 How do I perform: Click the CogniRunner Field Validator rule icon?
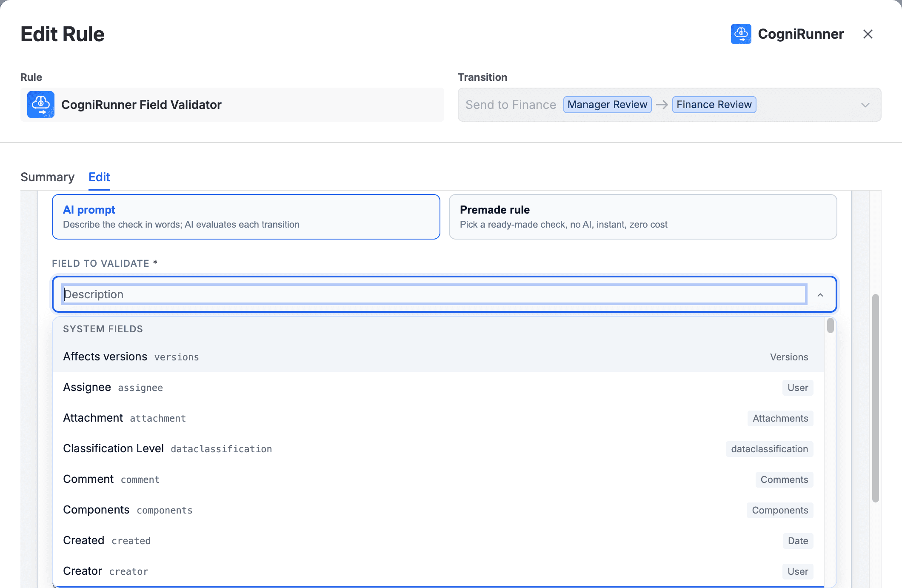[41, 105]
